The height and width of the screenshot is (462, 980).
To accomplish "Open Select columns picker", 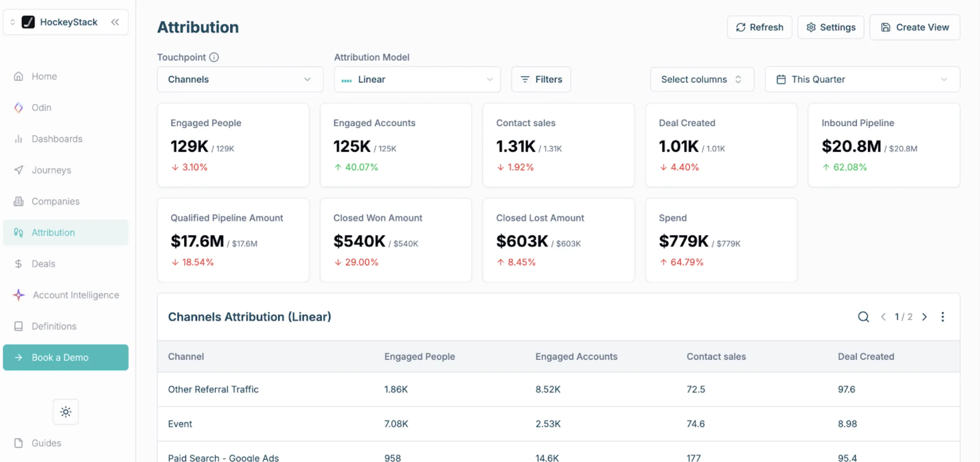I will pyautogui.click(x=701, y=79).
